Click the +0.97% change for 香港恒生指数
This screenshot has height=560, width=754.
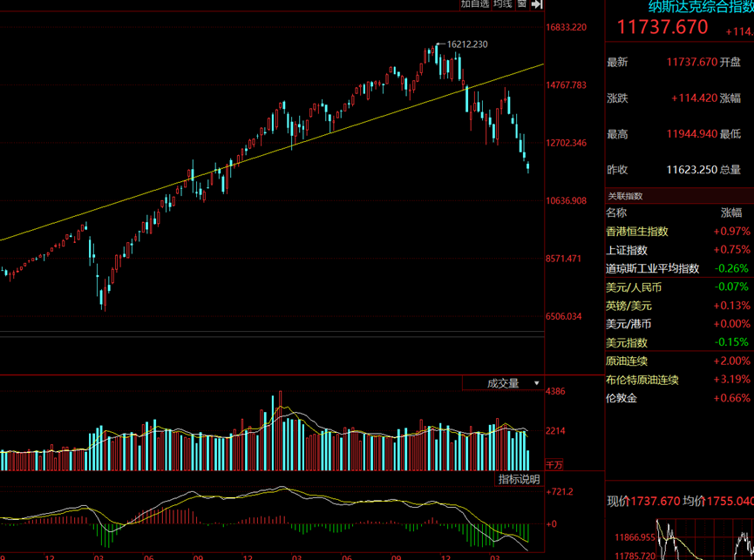pyautogui.click(x=731, y=232)
